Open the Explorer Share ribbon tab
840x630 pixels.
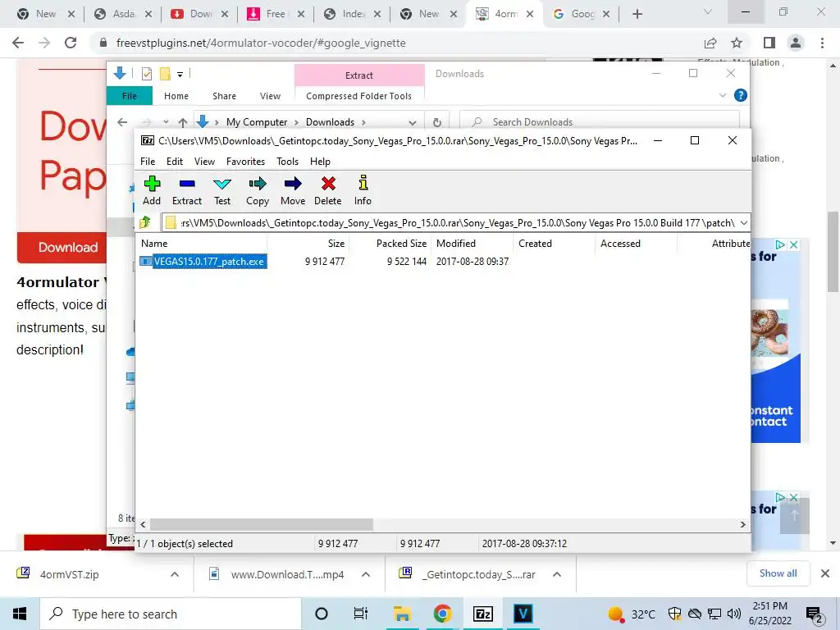(224, 96)
